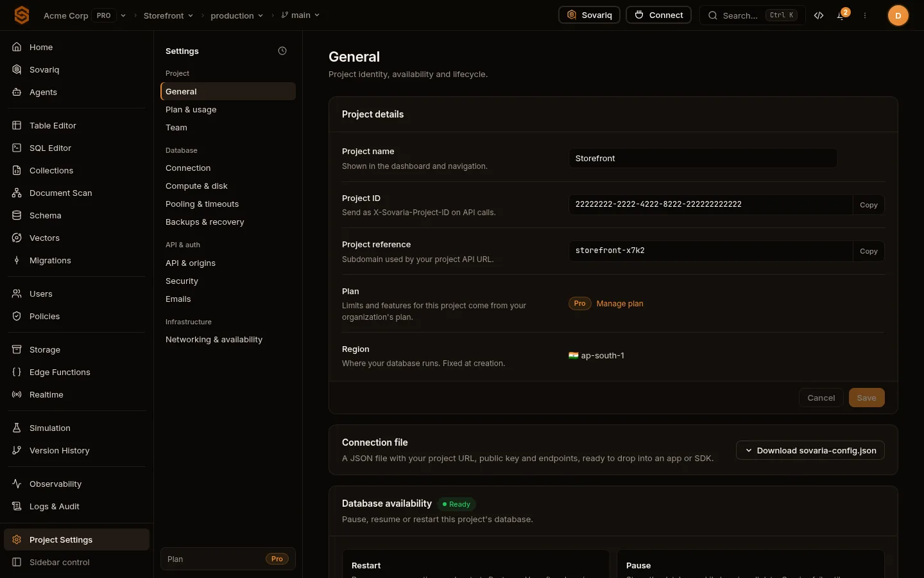Open the main branch dropdown
924x578 pixels.
300,15
